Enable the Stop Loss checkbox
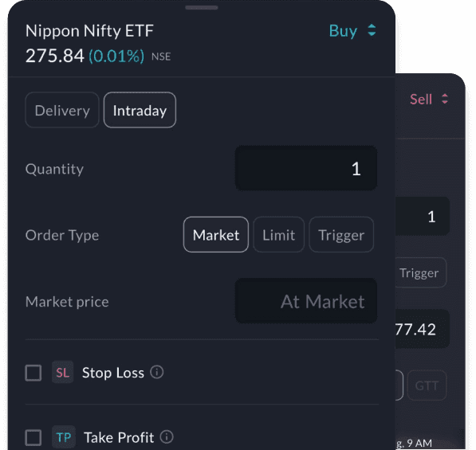 point(33,373)
